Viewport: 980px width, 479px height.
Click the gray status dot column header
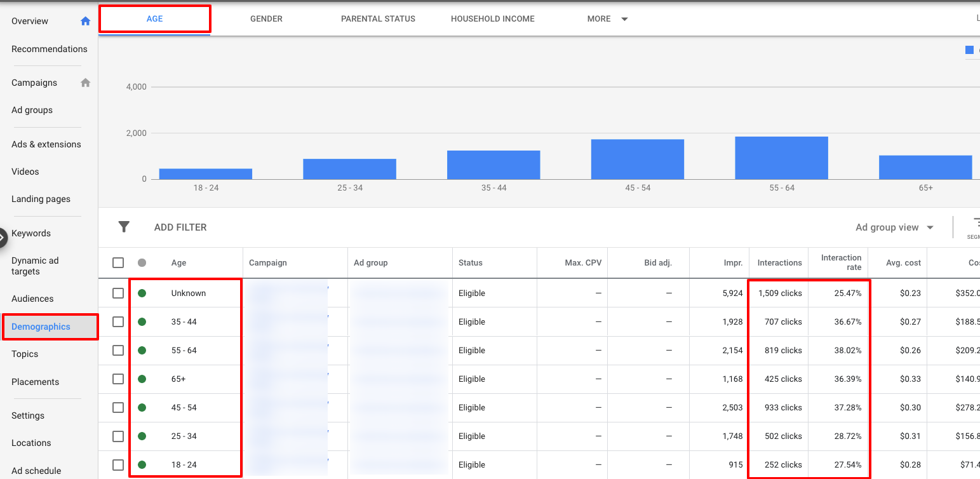142,262
